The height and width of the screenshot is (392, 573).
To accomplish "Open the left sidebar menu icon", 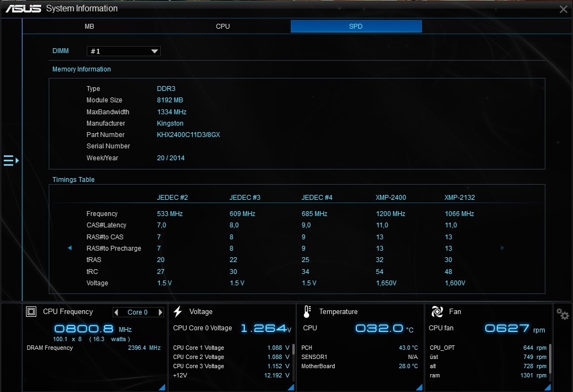I will [x=11, y=161].
